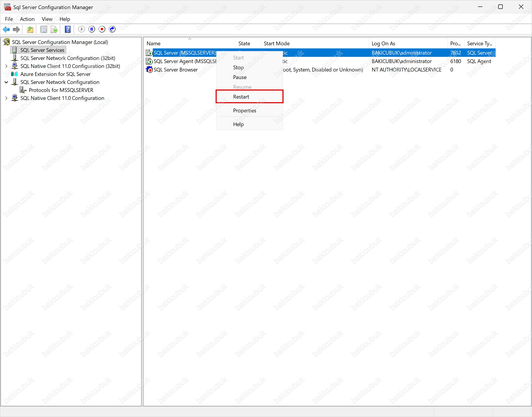
Task: Open the Help question mark toolbar icon
Action: (68, 29)
